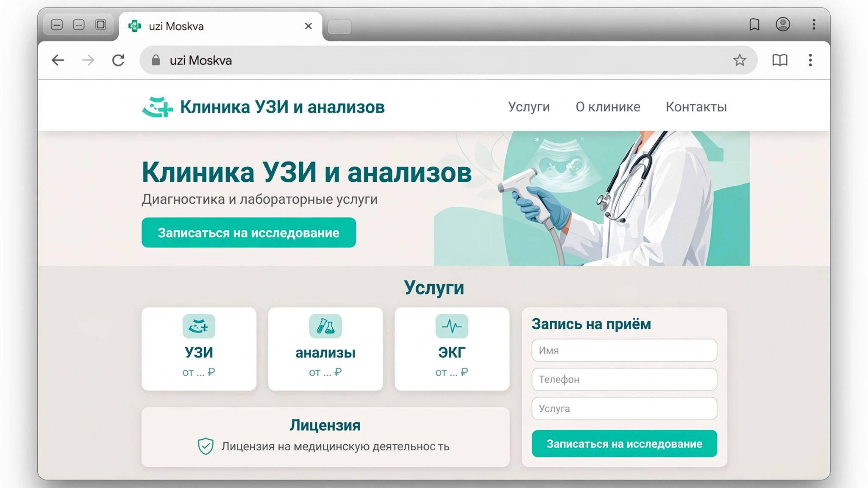
Task: Click the header title Клиника УЗИ и анализов
Action: 282,107
